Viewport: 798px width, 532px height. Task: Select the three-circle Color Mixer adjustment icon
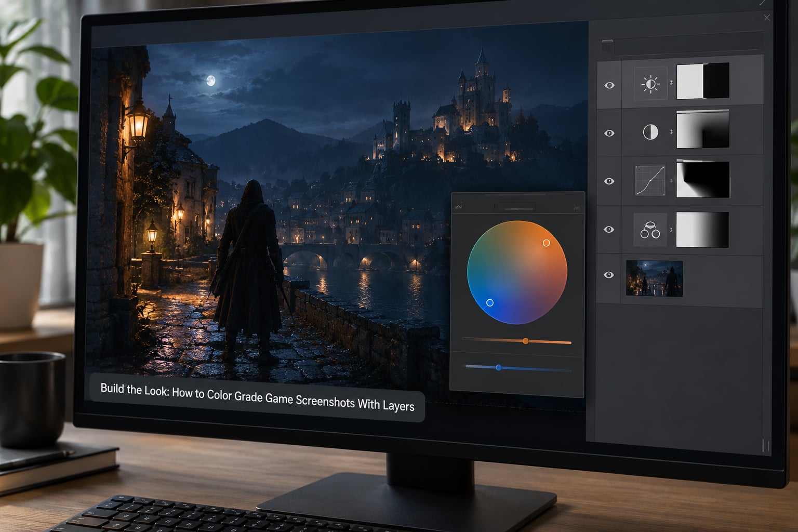point(650,229)
